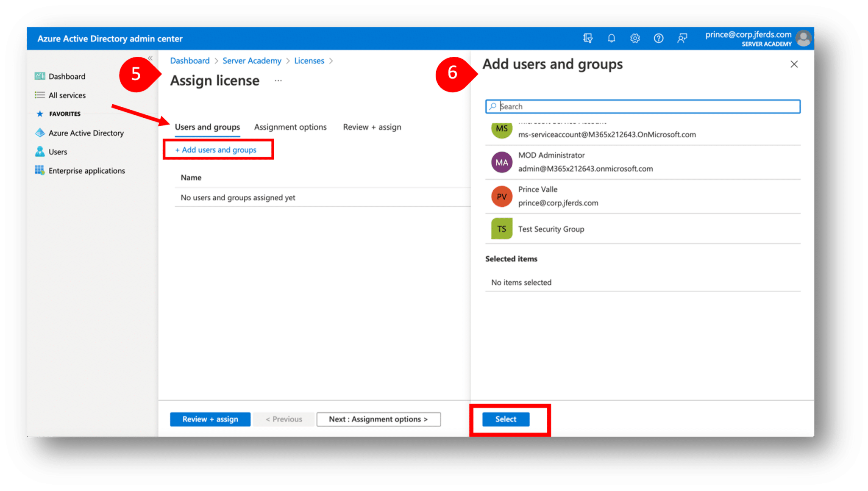Open the Azure Active Directory sidebar item
The width and height of the screenshot is (868, 491).
click(x=86, y=133)
